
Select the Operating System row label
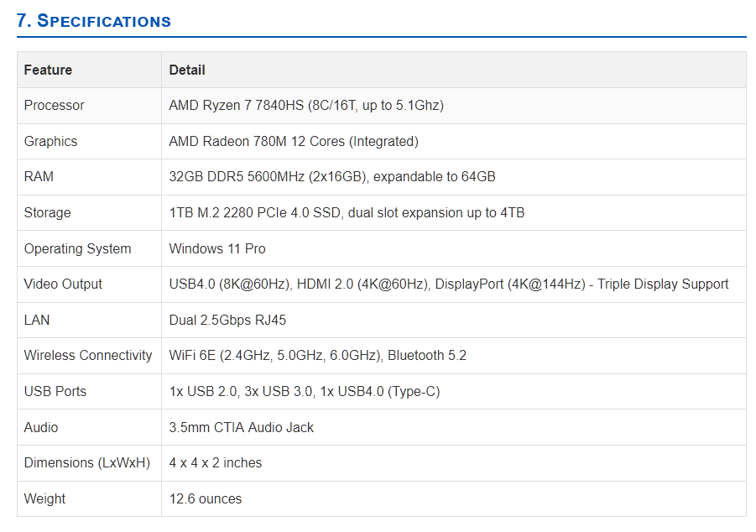pos(77,248)
